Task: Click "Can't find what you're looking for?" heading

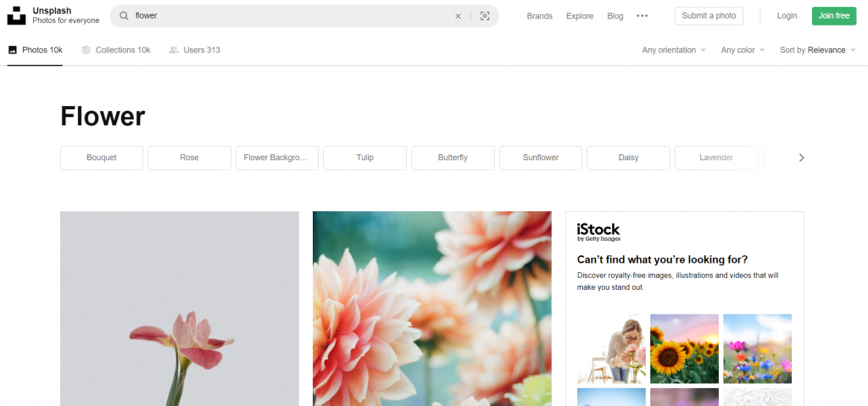Action: tap(662, 259)
